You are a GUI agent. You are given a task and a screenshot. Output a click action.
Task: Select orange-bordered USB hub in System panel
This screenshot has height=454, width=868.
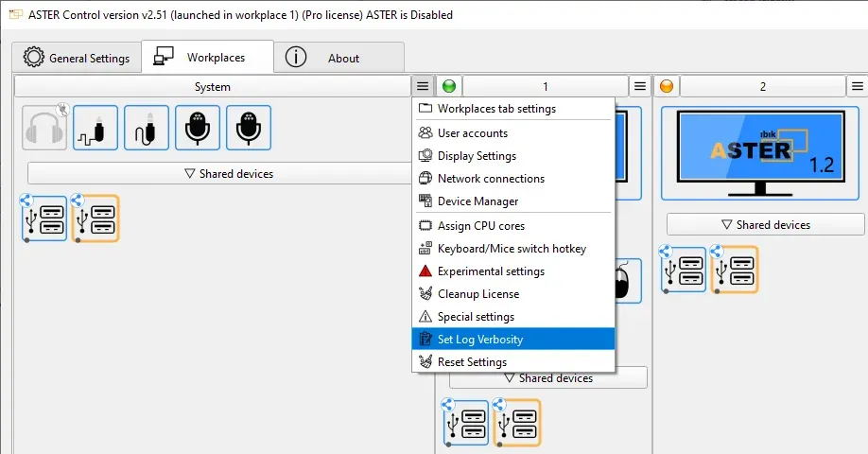(x=95, y=219)
